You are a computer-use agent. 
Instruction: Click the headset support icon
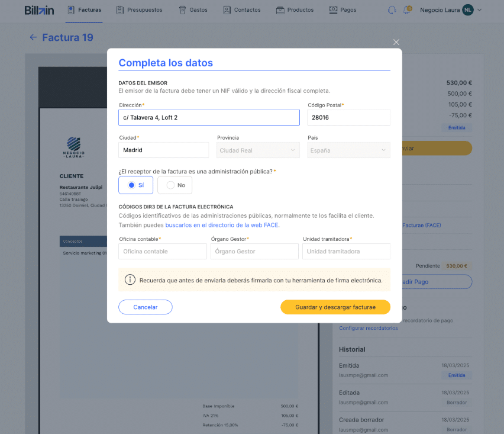[x=392, y=10]
